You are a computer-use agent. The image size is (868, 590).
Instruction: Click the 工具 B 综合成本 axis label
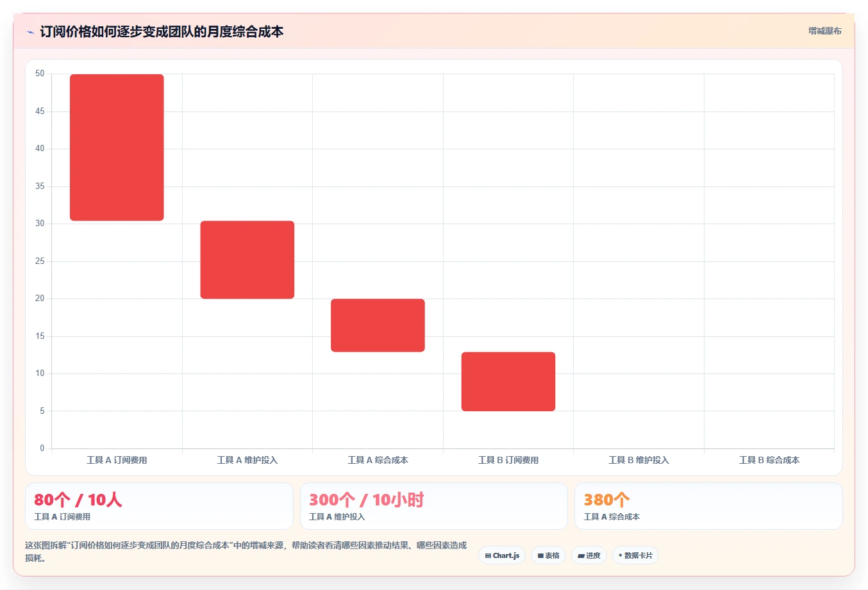(769, 460)
